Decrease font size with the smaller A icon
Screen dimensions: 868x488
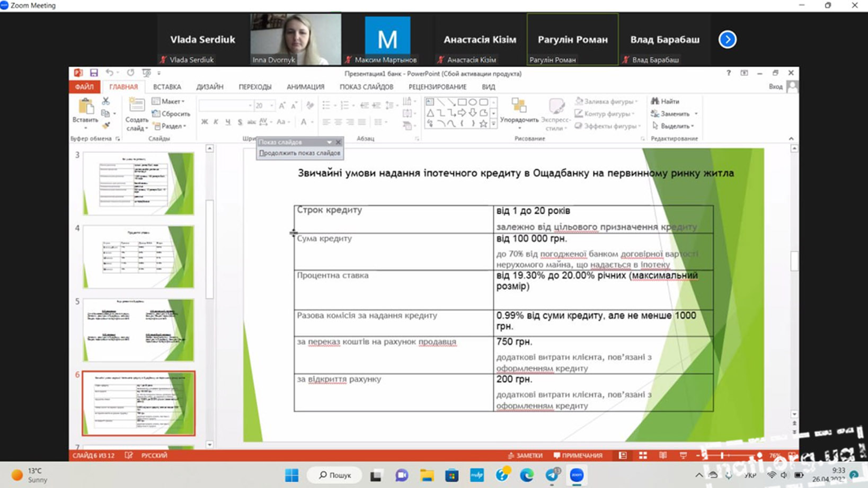click(x=294, y=105)
